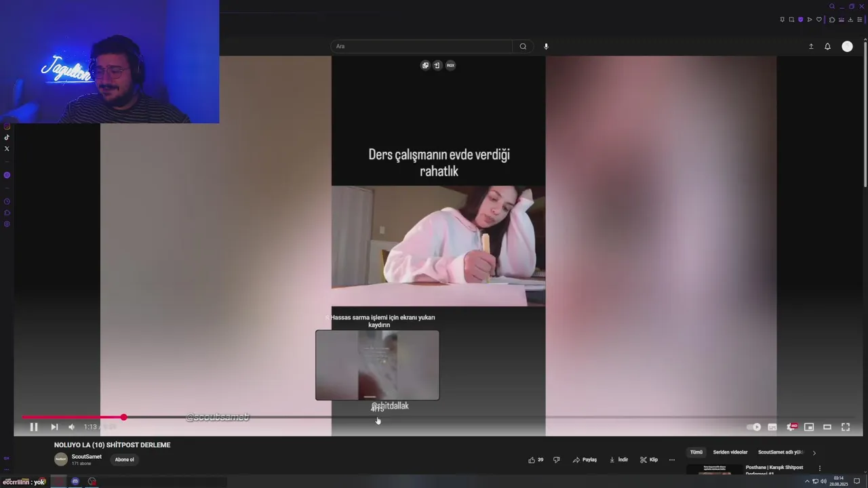Open TikTok in browser sidebar
The width and height of the screenshot is (868, 488).
pyautogui.click(x=7, y=138)
